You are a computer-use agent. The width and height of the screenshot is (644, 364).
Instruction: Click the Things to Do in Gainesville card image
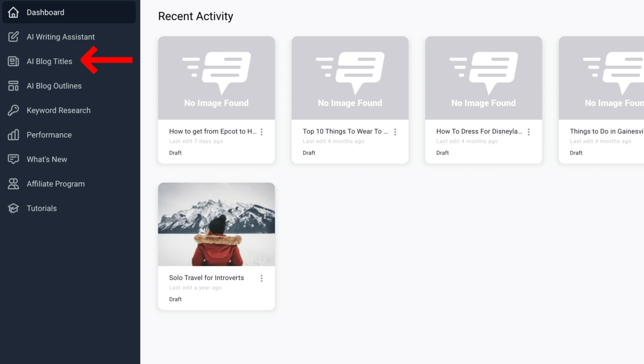601,78
